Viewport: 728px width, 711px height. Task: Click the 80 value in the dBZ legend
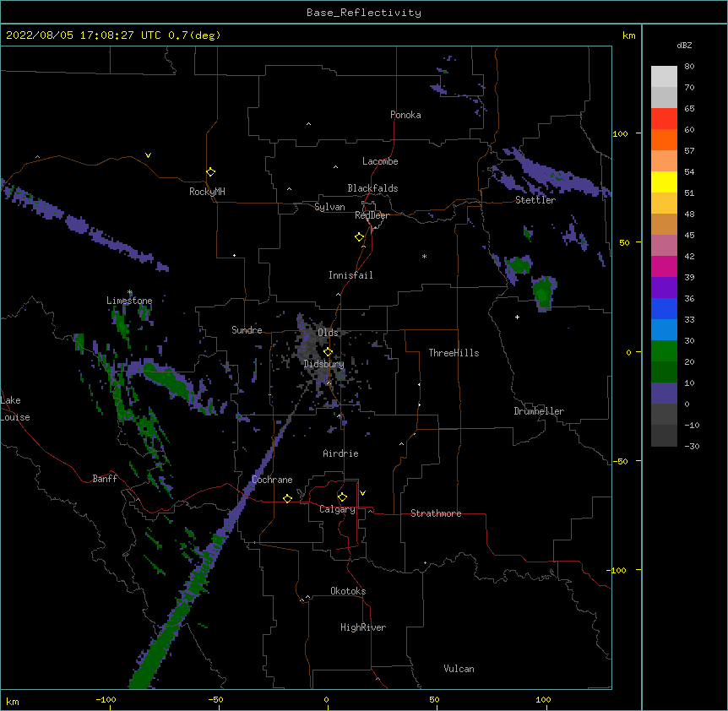[x=689, y=67]
